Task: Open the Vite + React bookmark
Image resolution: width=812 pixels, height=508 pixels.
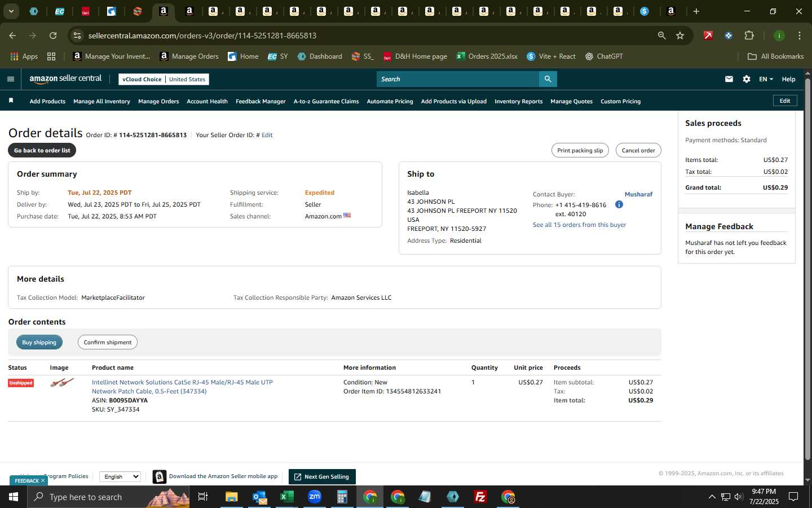Action: pyautogui.click(x=551, y=56)
